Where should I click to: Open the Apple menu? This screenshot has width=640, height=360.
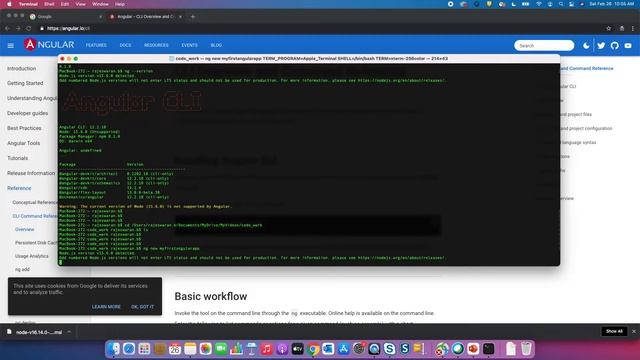[9, 4]
